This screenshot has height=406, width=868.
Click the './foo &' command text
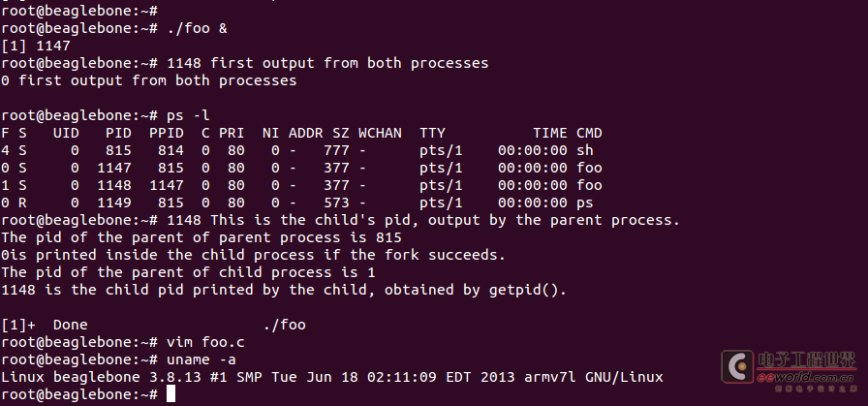point(197,28)
